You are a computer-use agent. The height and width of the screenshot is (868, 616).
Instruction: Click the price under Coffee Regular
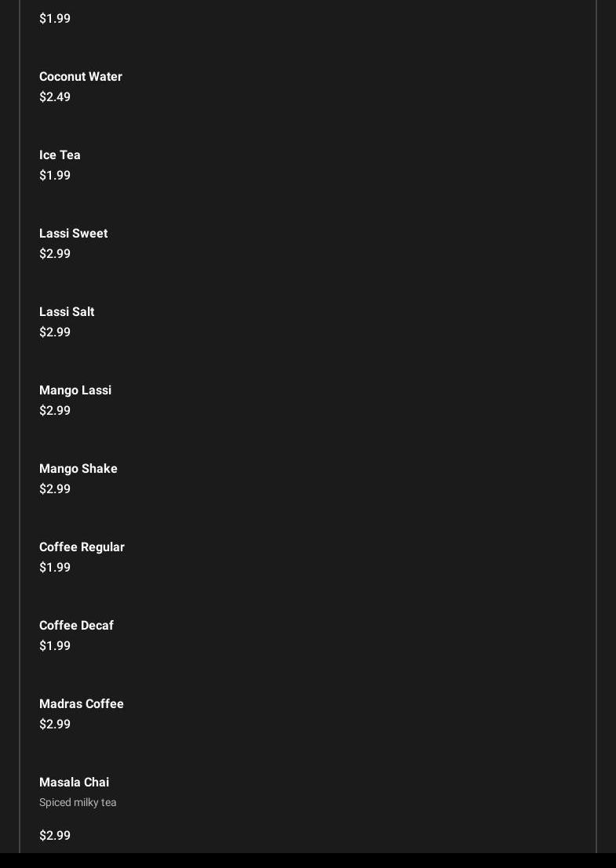(x=55, y=568)
